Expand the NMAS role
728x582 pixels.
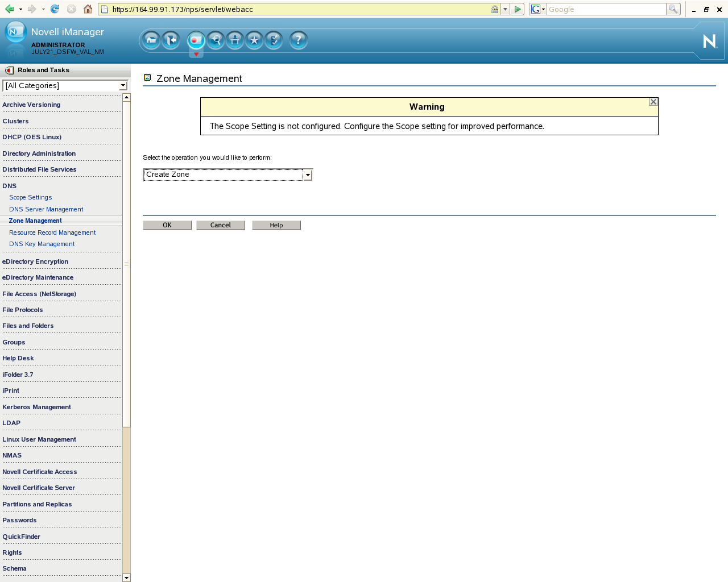(x=12, y=455)
